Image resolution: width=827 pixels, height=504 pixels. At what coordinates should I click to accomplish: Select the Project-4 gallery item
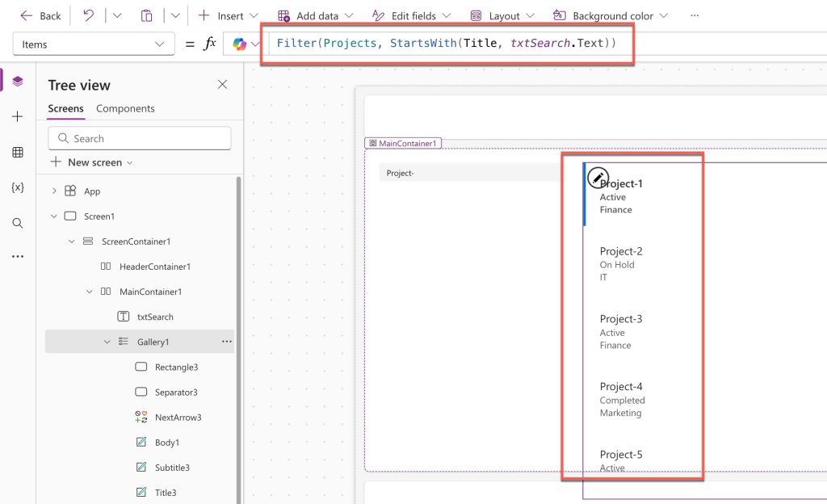(x=621, y=386)
